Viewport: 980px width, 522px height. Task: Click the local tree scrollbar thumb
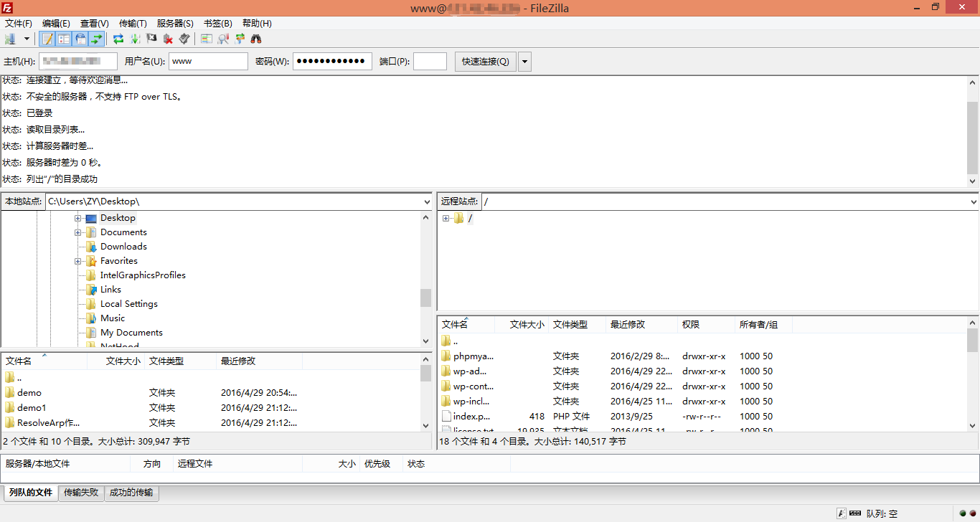426,298
